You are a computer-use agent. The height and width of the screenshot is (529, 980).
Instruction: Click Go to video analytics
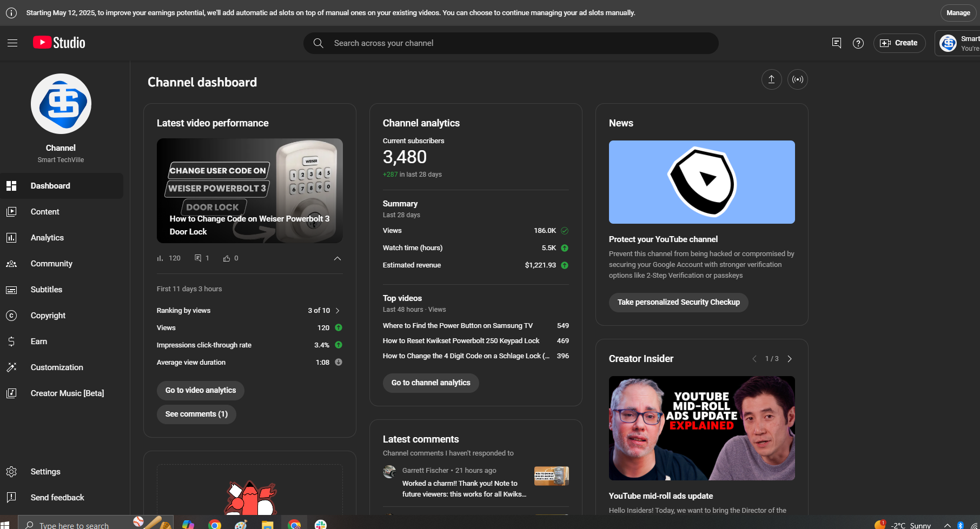click(201, 390)
